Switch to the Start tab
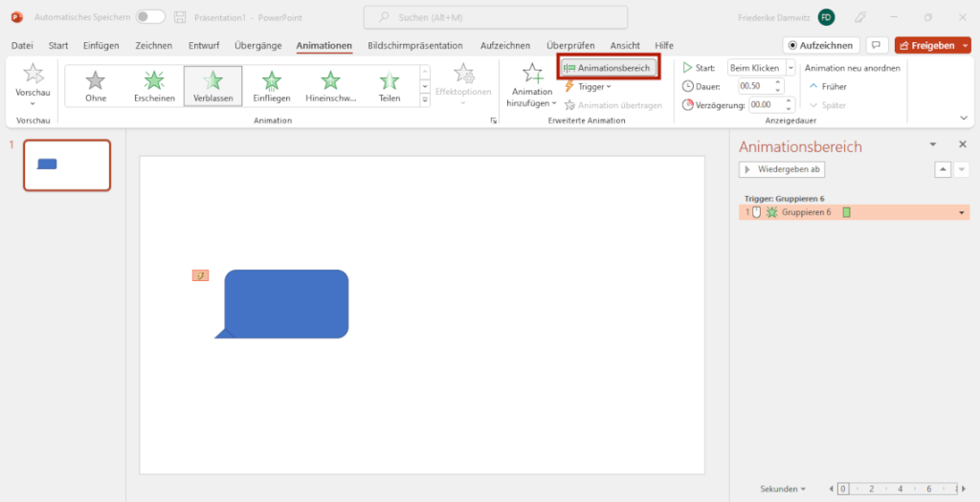Viewport: 980px width, 502px height. 58,46
